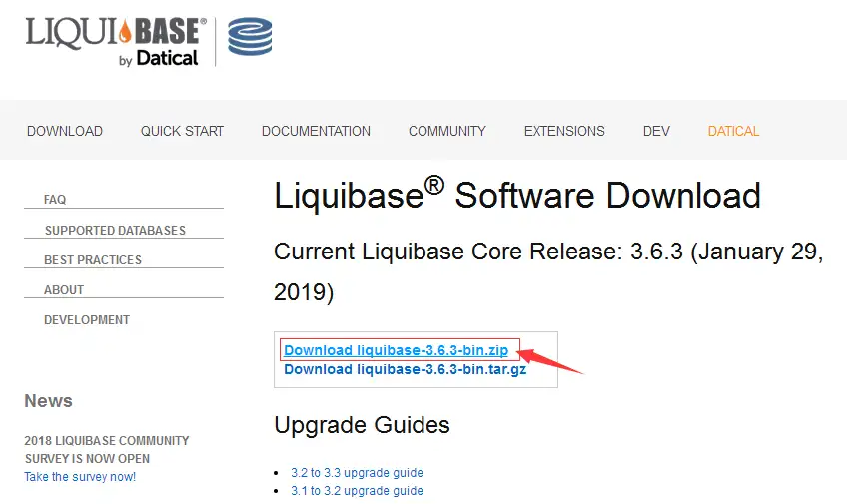Download liquibase-3.6.3-bin.zip
The image size is (847, 504).
396,350
